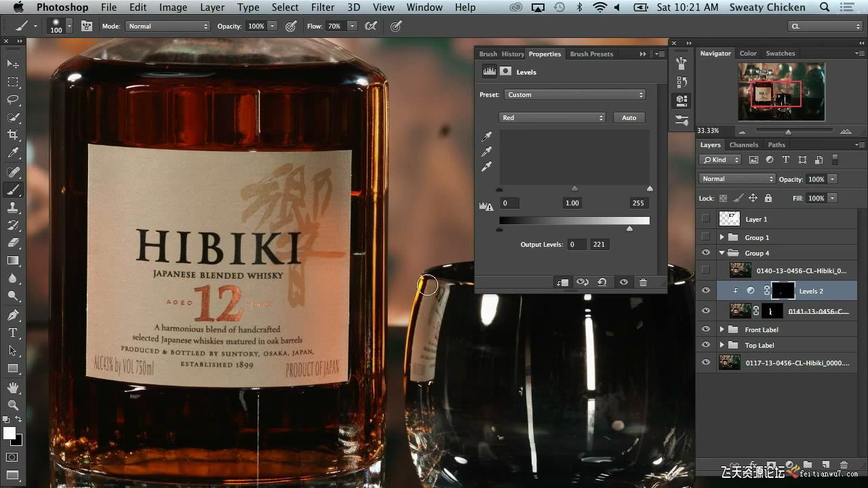
Task: Select the Crop tool
Action: tap(13, 136)
